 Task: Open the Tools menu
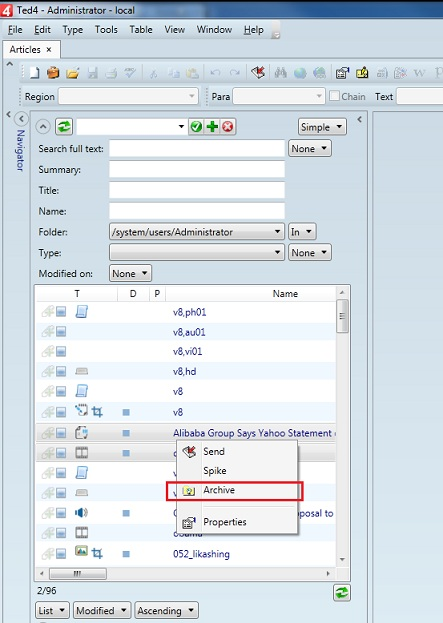click(106, 30)
